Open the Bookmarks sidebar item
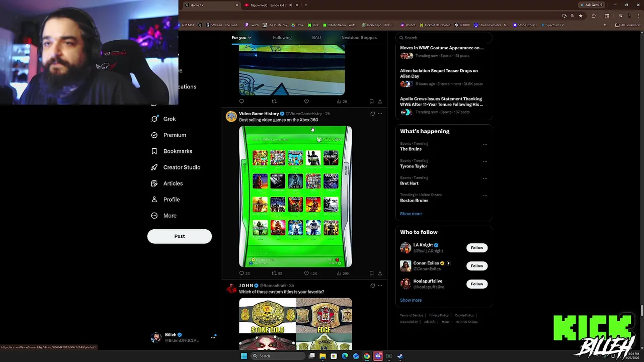This screenshot has width=644, height=362. pyautogui.click(x=172, y=151)
